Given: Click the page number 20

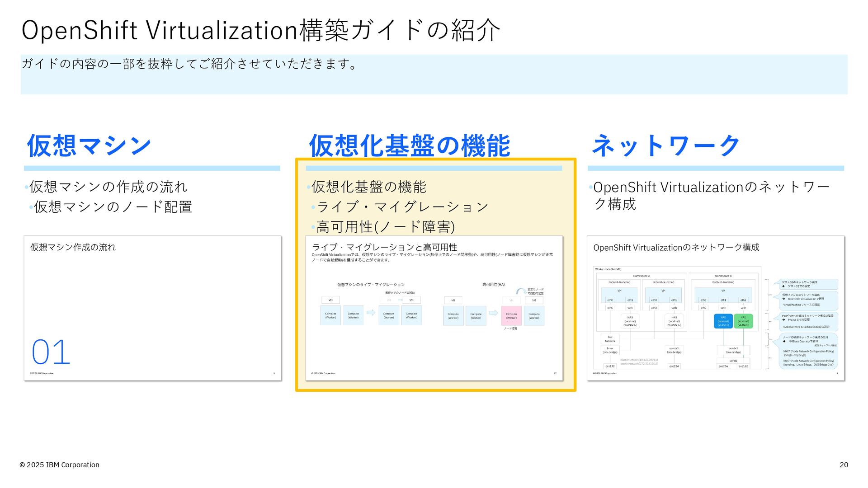Looking at the screenshot, I should pyautogui.click(x=844, y=465).
